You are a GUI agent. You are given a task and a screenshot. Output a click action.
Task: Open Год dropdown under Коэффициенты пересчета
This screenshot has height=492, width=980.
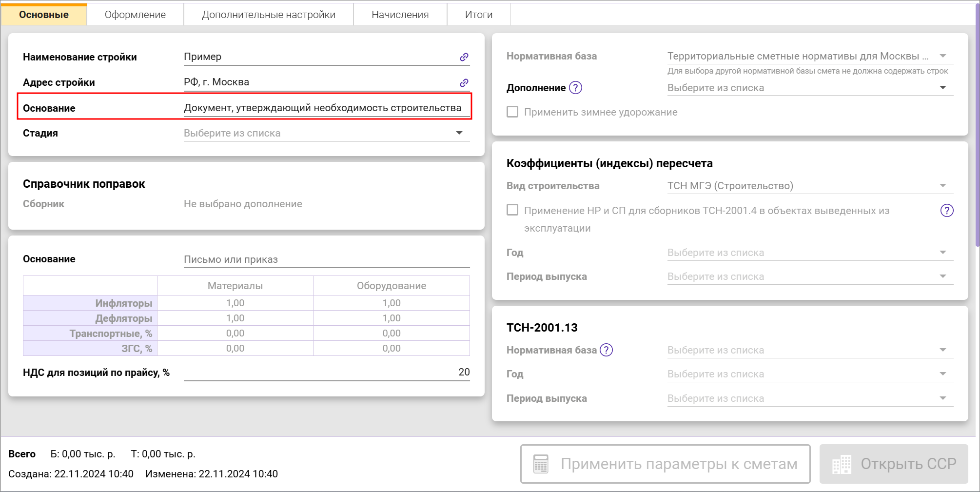[942, 253]
